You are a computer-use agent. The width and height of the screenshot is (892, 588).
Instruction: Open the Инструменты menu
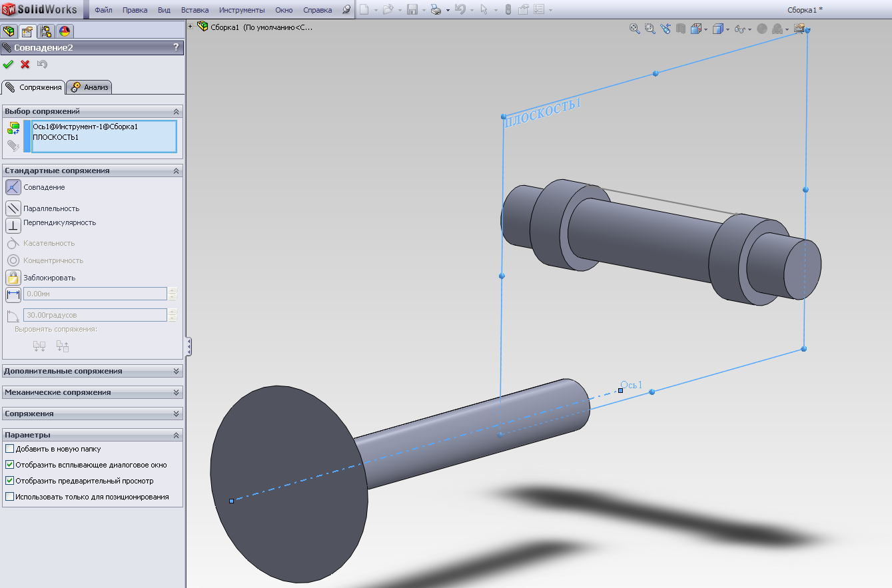click(x=242, y=10)
